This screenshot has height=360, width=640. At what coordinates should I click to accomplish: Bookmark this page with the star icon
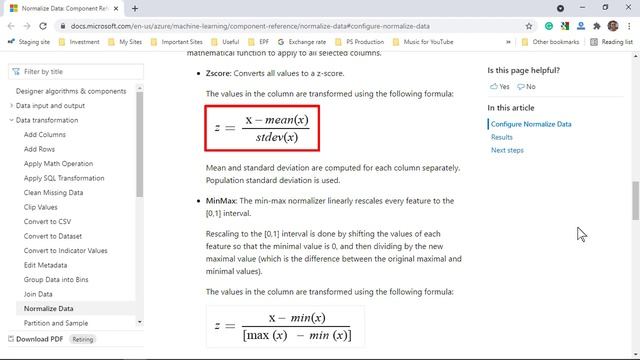tap(529, 26)
